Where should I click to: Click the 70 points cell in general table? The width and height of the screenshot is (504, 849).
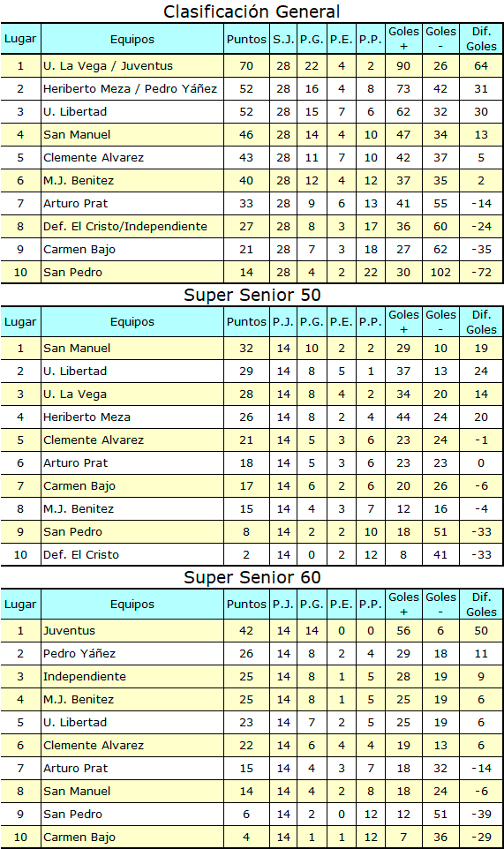click(246, 66)
